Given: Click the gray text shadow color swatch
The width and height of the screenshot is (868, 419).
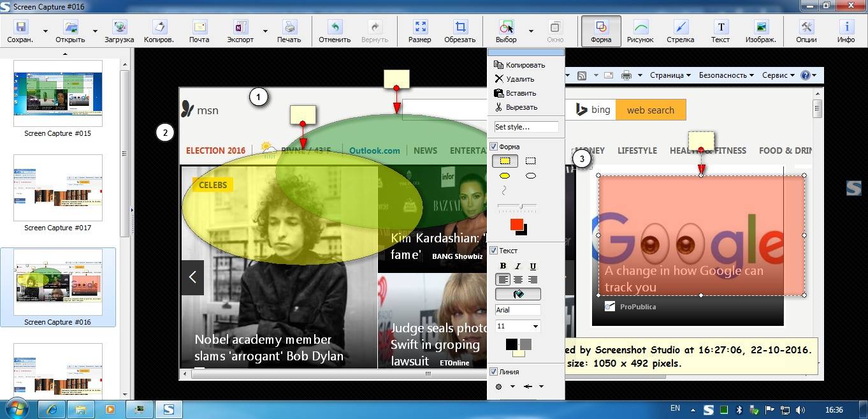Looking at the screenshot, I should pyautogui.click(x=526, y=344).
